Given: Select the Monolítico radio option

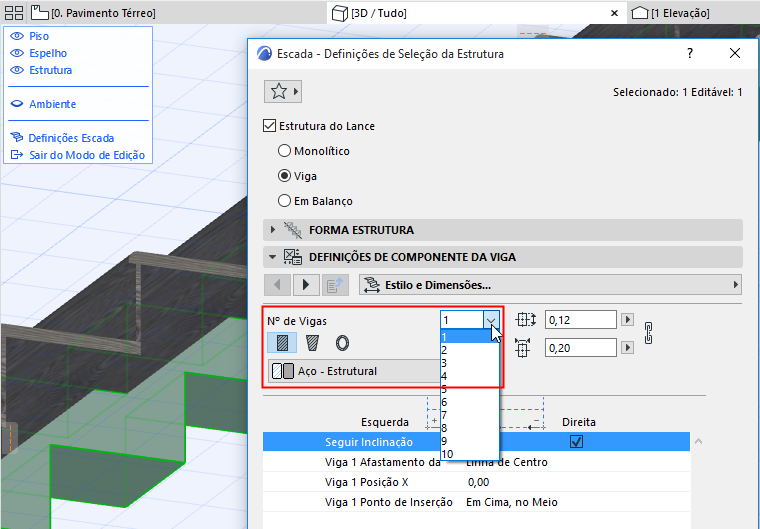Looking at the screenshot, I should tap(284, 151).
